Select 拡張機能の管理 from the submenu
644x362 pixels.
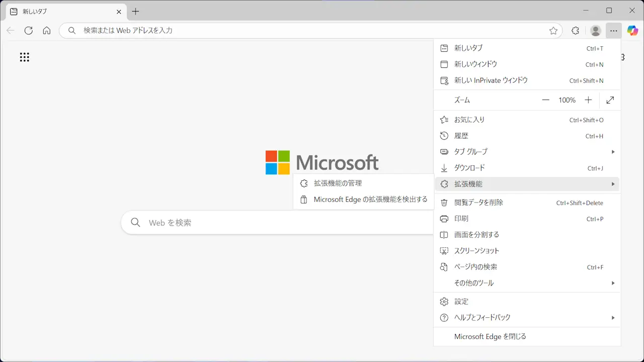[x=338, y=184]
